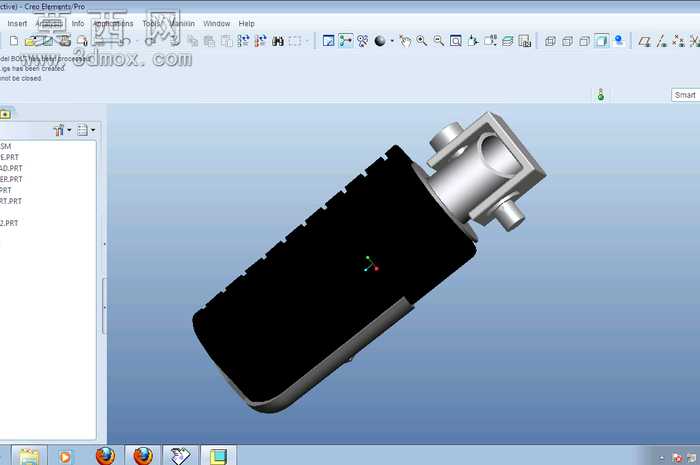The width and height of the screenshot is (700, 465).
Task: Select Wireframe display style icon
Action: tap(550, 42)
